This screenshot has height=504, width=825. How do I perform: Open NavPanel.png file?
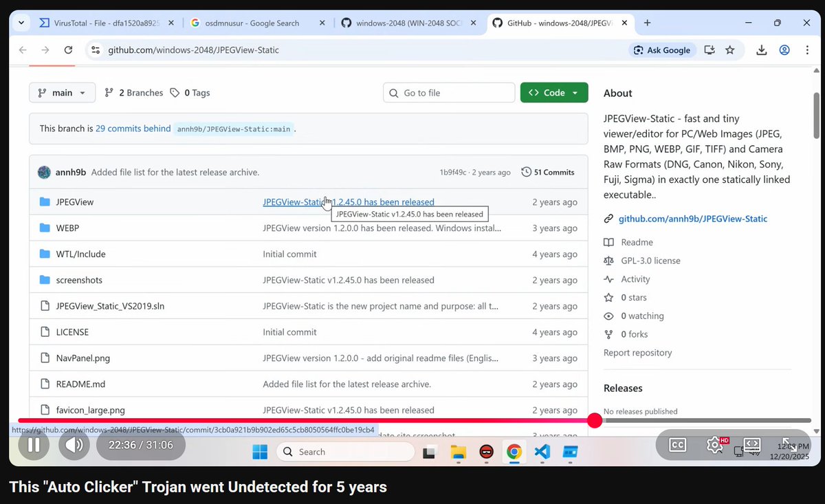point(83,358)
